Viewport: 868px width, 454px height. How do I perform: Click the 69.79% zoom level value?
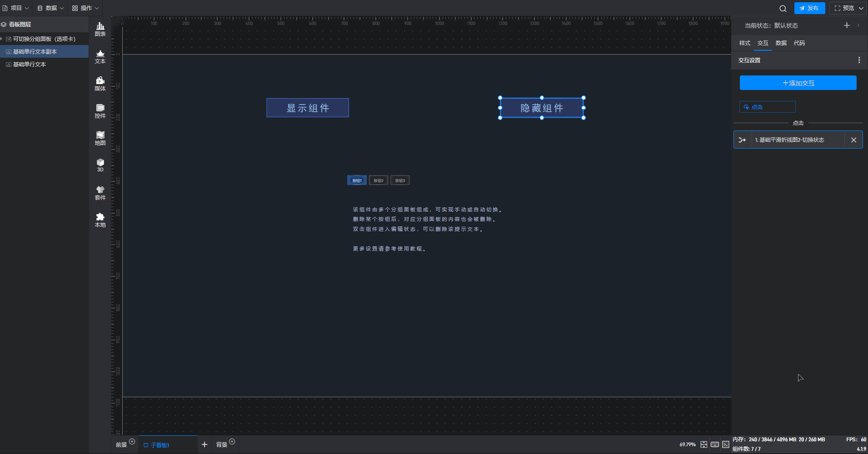688,444
